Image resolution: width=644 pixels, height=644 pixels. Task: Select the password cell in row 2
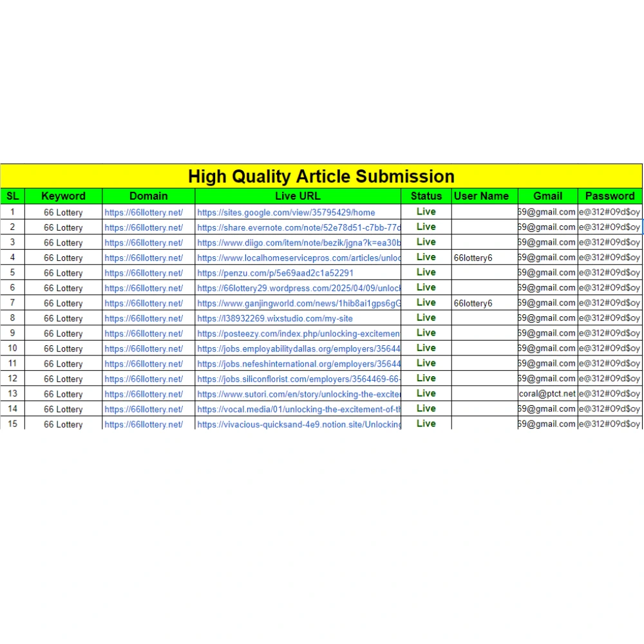610,227
